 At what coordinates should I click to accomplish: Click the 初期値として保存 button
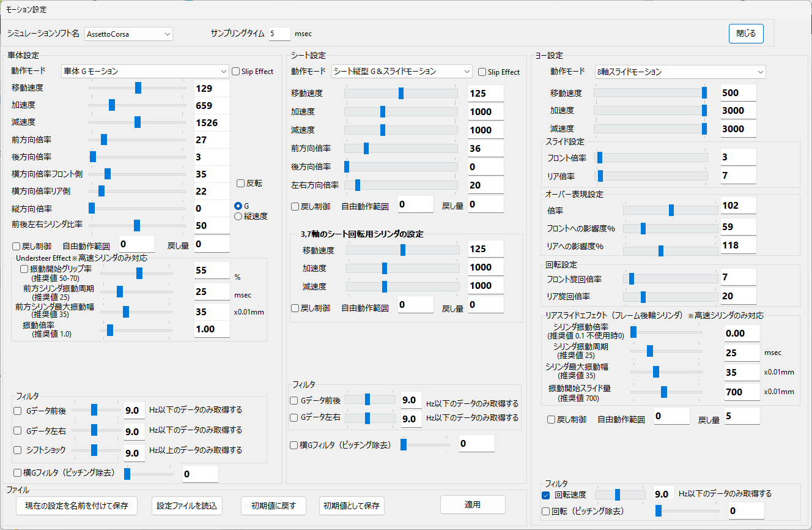pyautogui.click(x=352, y=506)
